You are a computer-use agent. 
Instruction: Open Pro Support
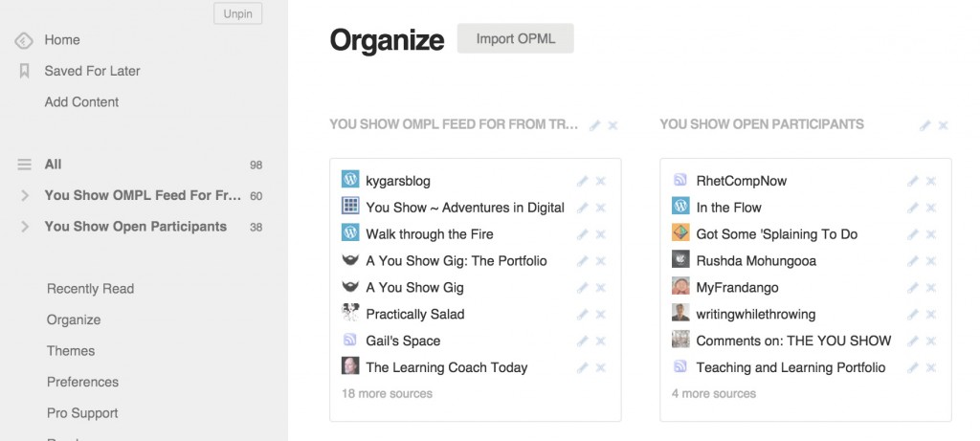(82, 413)
